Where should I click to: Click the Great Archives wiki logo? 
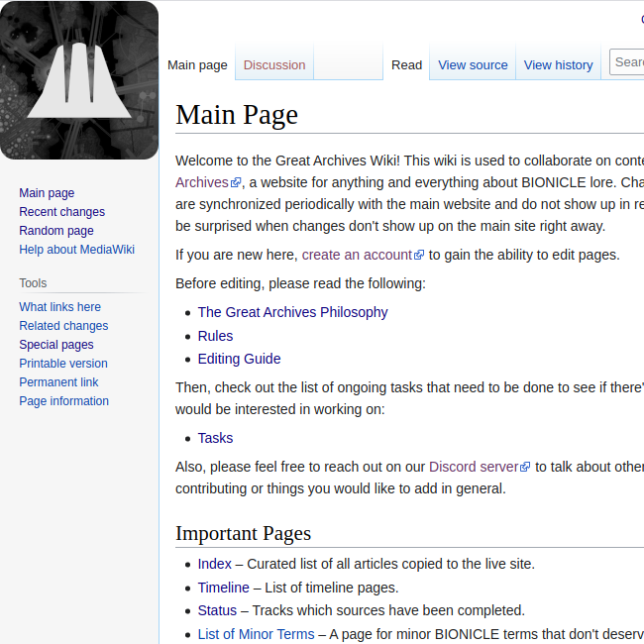pyautogui.click(x=79, y=80)
